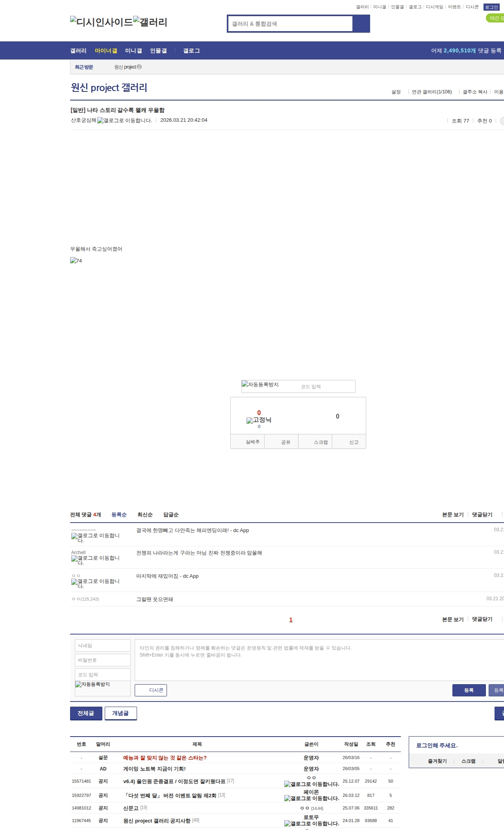
Task: Focus the 비밀번호 input field
Action: point(103,660)
